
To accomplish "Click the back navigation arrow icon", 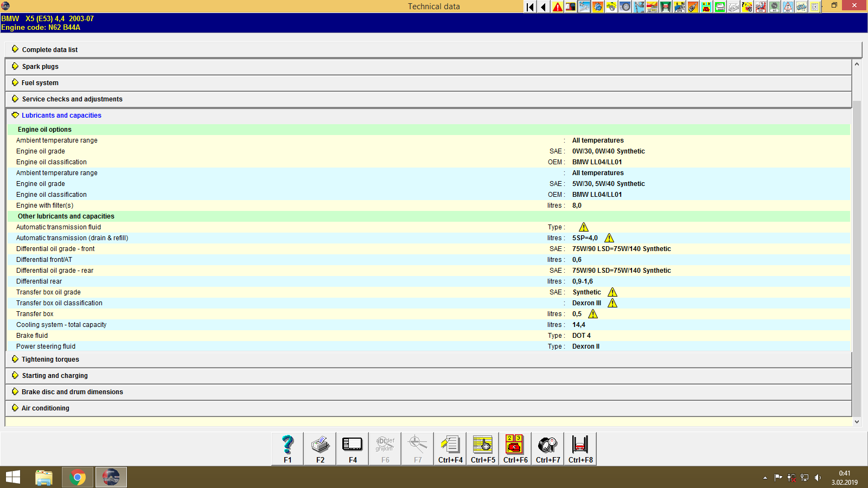I will 543,7.
